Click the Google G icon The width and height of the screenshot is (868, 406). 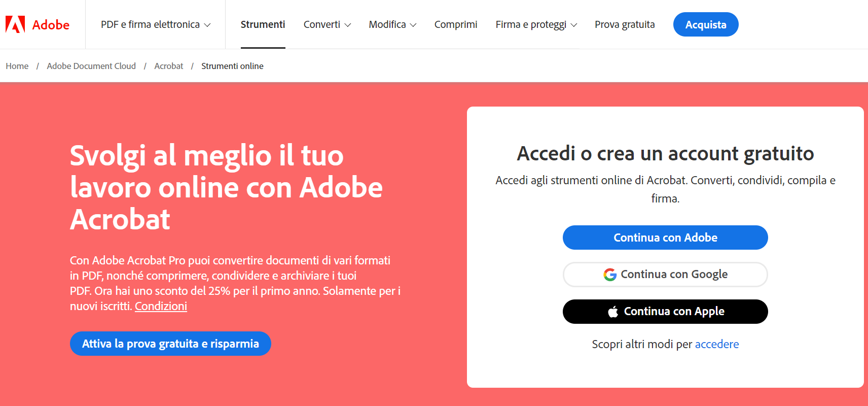[610, 274]
